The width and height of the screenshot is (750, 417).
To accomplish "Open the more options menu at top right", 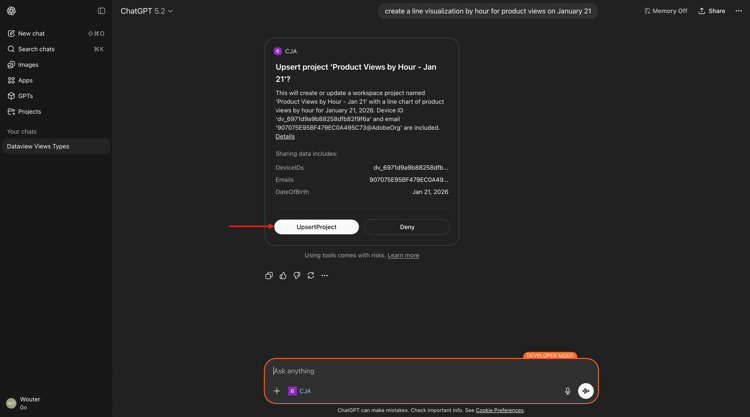I will (x=739, y=11).
